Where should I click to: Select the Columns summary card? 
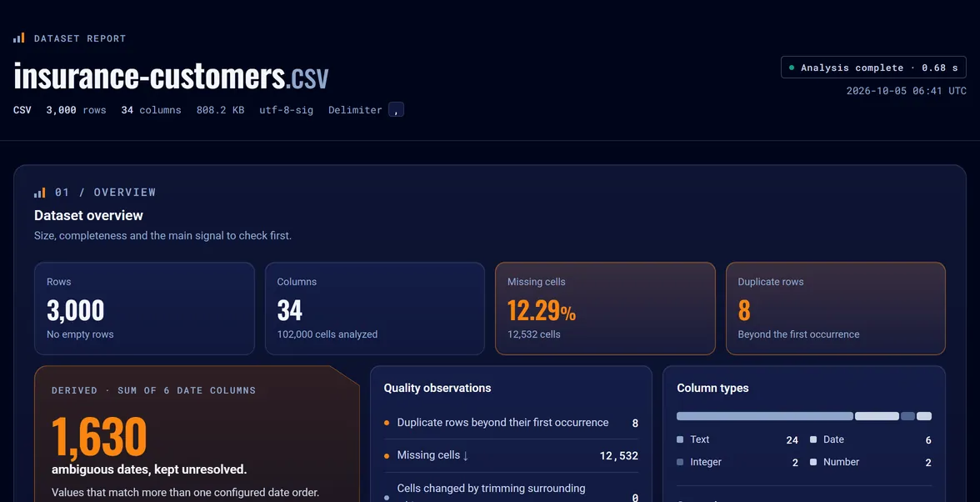375,309
